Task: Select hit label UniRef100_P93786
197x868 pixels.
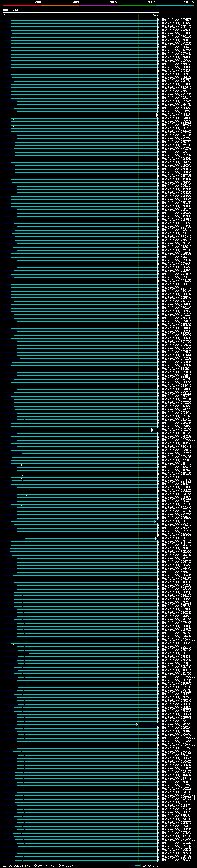Action: pos(177,94)
